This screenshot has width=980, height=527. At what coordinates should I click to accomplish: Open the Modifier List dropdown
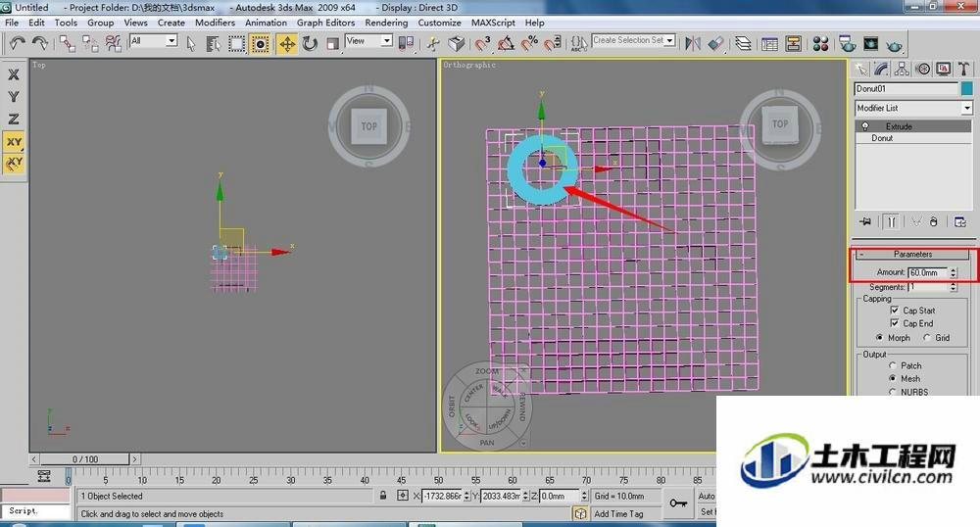click(x=967, y=108)
